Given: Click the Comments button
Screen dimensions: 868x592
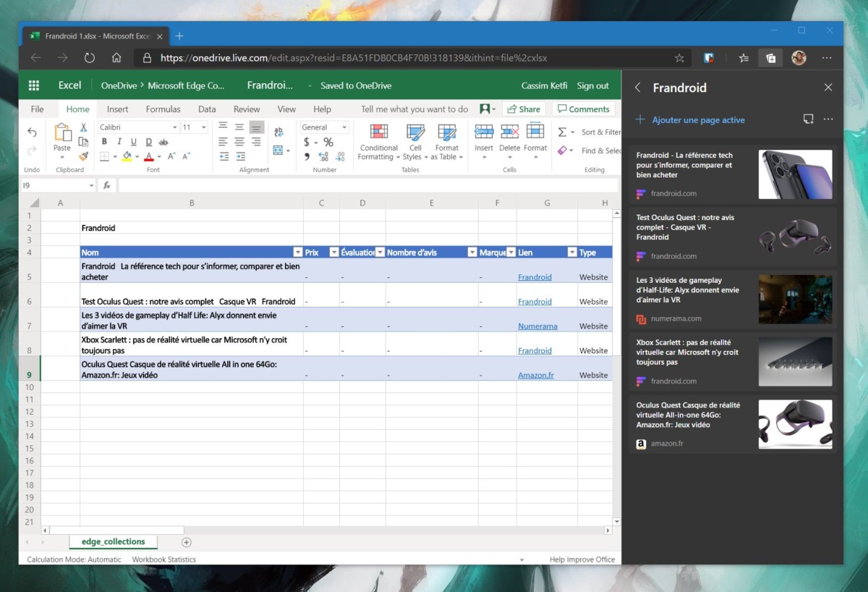Looking at the screenshot, I should coord(583,109).
